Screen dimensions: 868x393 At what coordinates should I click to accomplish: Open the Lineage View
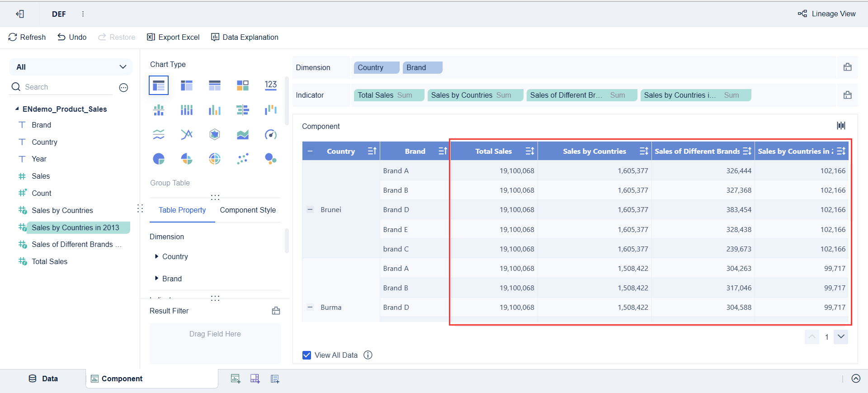click(x=827, y=14)
